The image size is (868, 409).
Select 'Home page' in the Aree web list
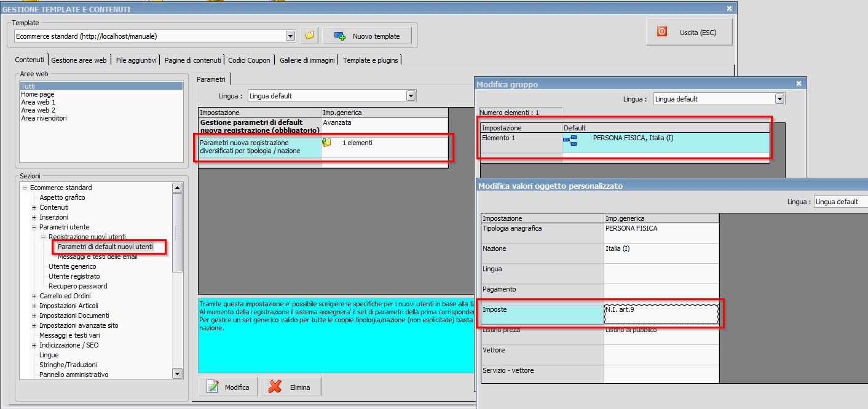tap(37, 94)
